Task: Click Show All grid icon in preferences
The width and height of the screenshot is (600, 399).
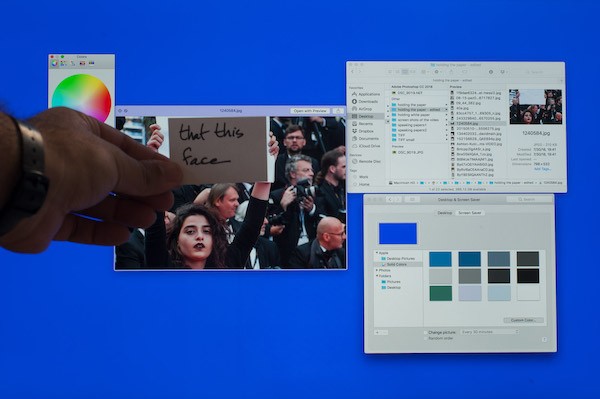Action: click(412, 200)
